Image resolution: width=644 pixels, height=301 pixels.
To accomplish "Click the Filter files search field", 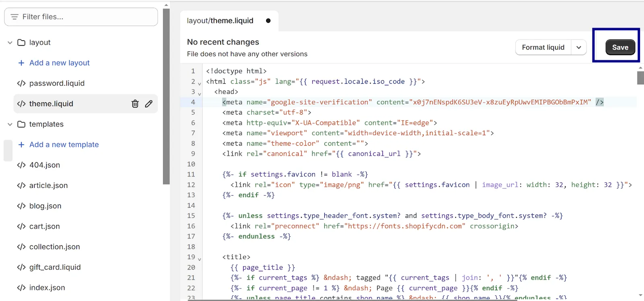I will click(x=81, y=17).
